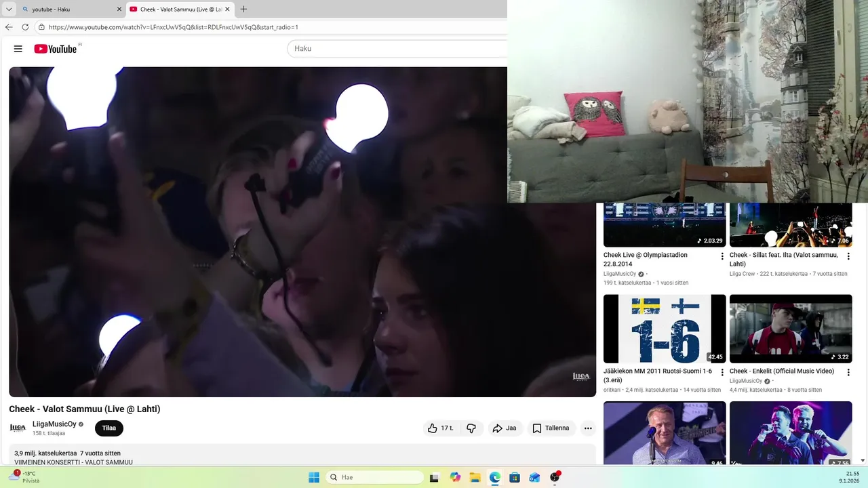Open File Explorer from the taskbar
This screenshot has width=868, height=488.
point(475,477)
